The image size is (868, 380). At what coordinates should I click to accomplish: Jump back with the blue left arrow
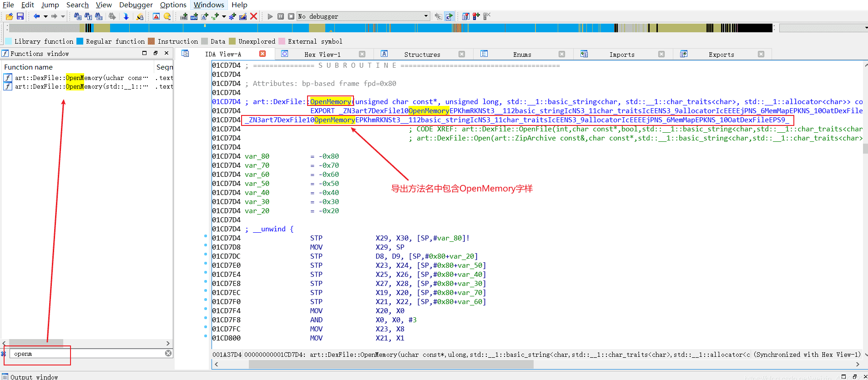click(37, 16)
